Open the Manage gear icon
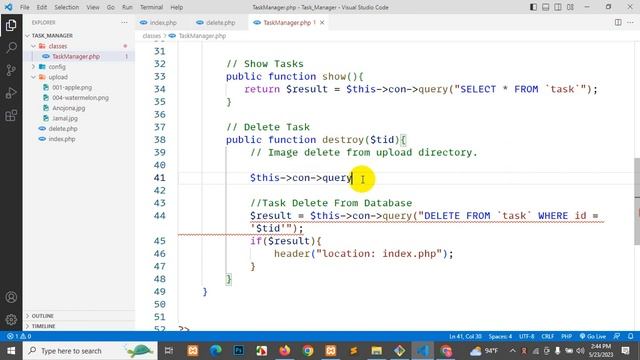640x360 pixels. click(x=11, y=319)
